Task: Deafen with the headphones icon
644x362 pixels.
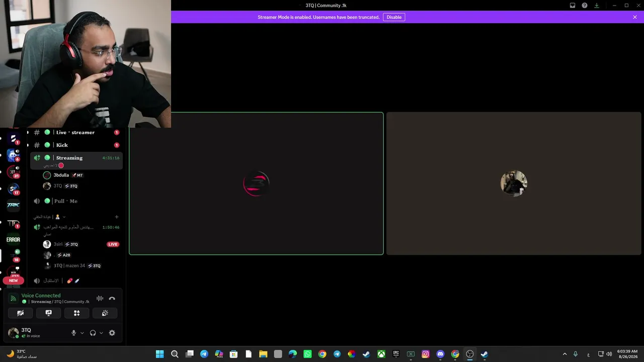Action: pos(93,333)
